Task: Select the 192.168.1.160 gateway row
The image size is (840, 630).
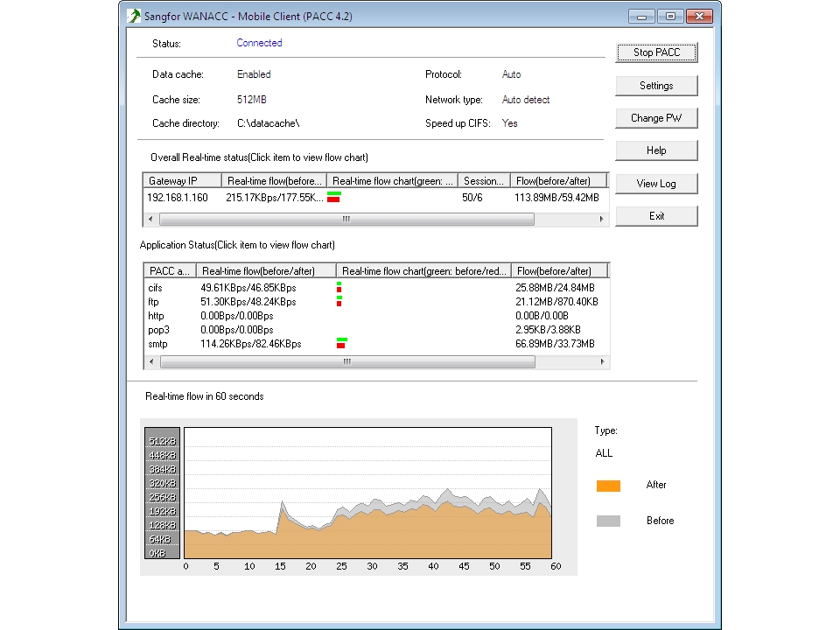Action: click(178, 198)
